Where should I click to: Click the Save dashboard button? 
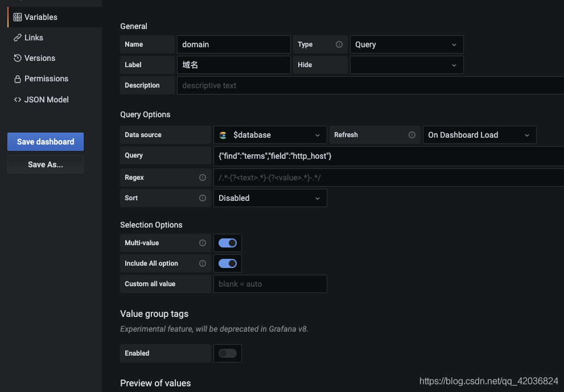(x=46, y=142)
